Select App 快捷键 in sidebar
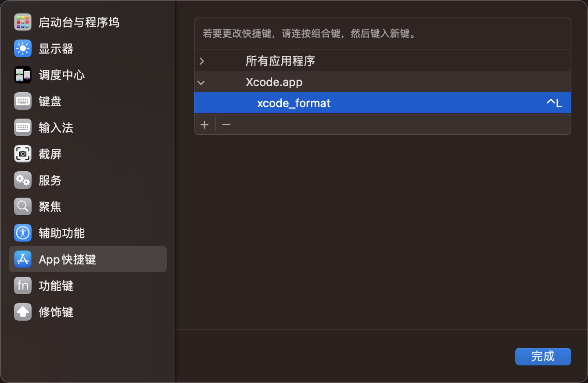The image size is (588, 383). pos(67,260)
